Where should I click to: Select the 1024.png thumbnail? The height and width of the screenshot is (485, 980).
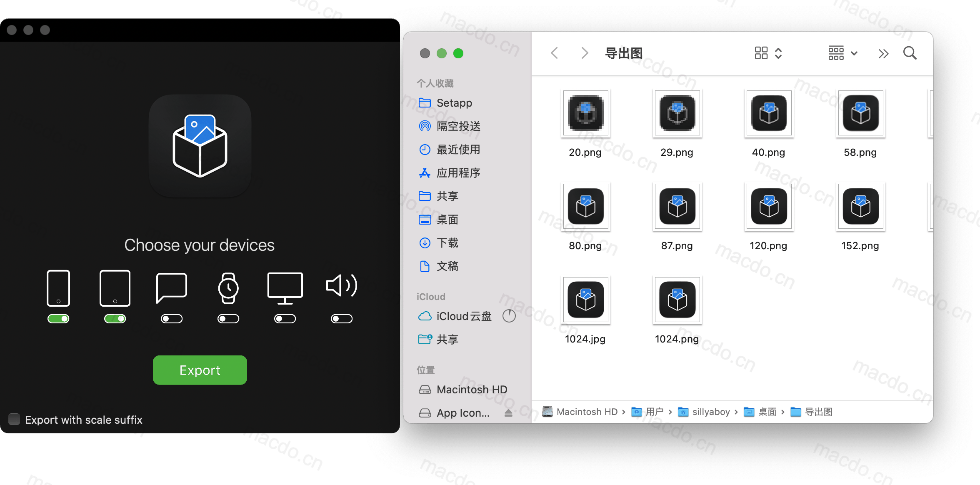(x=677, y=300)
